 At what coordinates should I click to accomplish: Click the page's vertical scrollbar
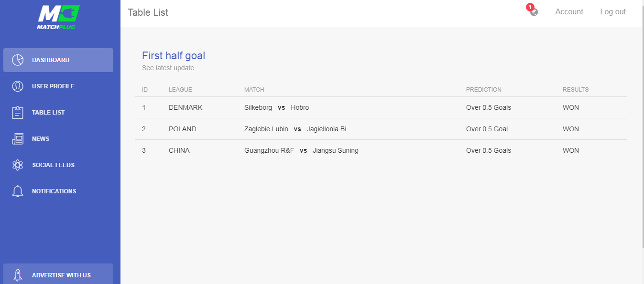643,142
